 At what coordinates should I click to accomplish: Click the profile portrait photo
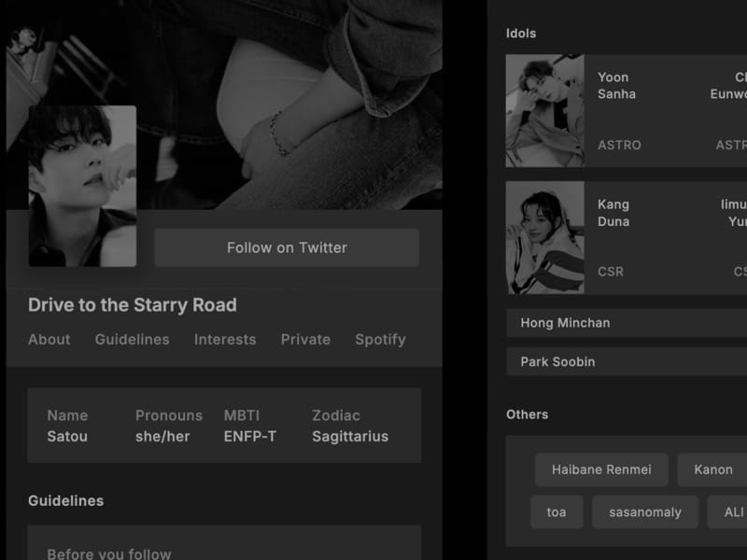point(82,186)
